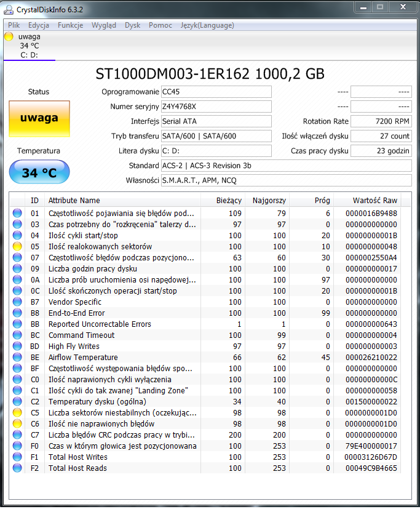This screenshot has height=509, width=420.
Task: Open the Funkcje menu
Action: 70,25
